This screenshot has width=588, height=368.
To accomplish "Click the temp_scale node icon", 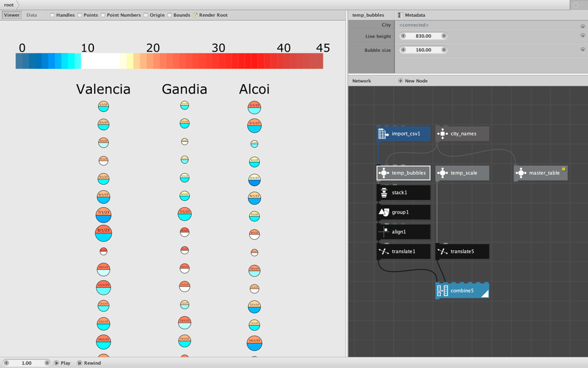I will point(443,173).
